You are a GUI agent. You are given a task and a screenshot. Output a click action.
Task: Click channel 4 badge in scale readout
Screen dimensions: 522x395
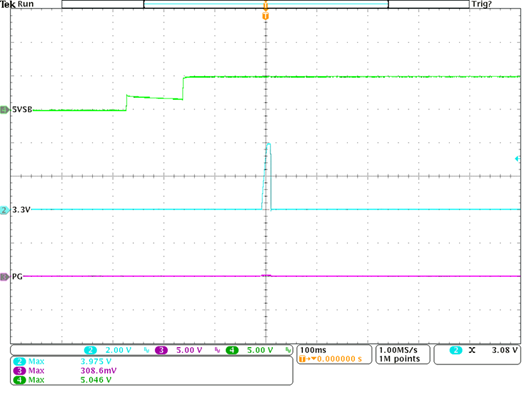click(x=232, y=350)
